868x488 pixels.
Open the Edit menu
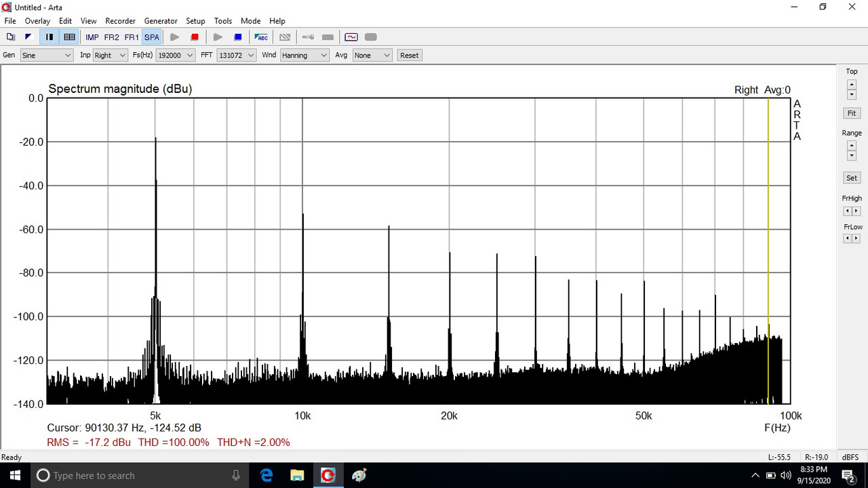(65, 21)
